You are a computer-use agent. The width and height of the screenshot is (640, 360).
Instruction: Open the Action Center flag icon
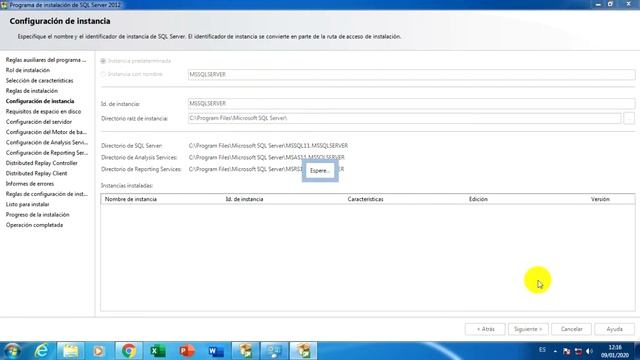(567, 351)
